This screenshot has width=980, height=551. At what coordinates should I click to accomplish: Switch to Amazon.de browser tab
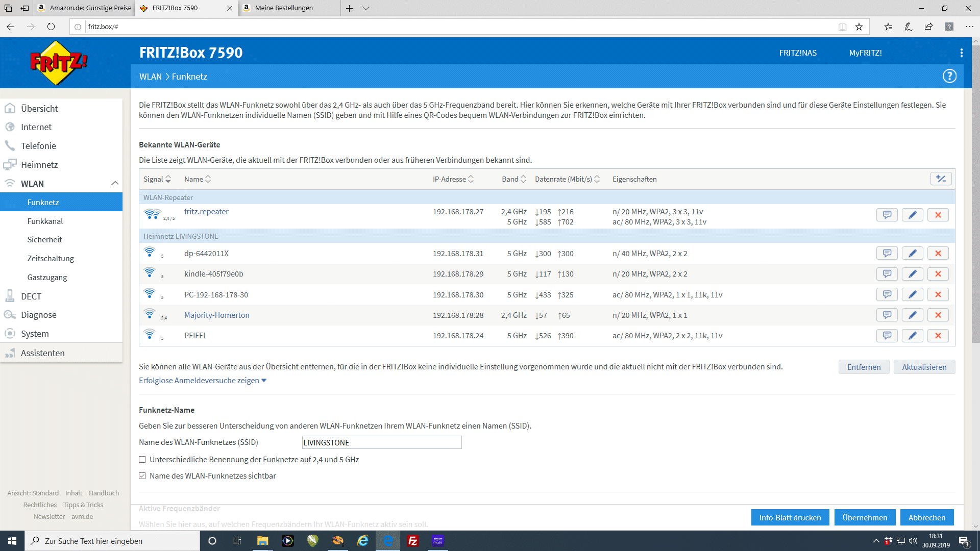(x=84, y=8)
